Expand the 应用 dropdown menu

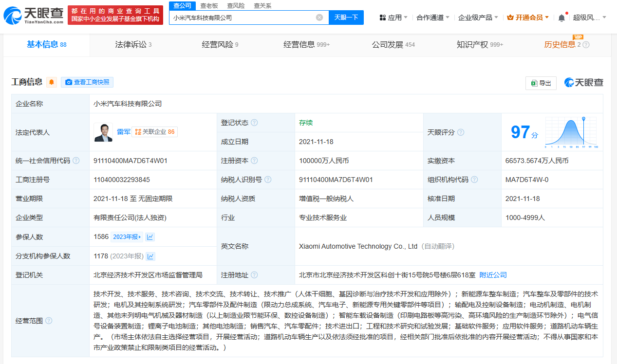click(x=393, y=18)
